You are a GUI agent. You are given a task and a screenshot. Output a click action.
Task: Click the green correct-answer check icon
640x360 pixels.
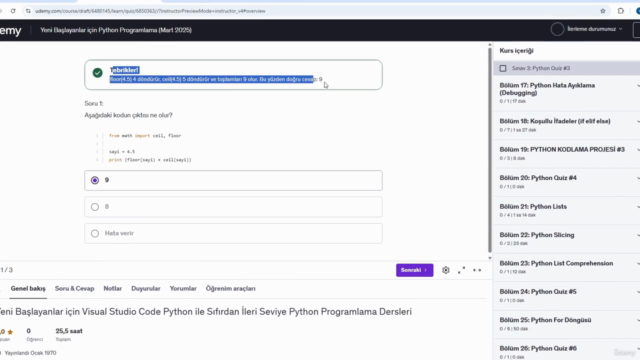click(x=97, y=73)
